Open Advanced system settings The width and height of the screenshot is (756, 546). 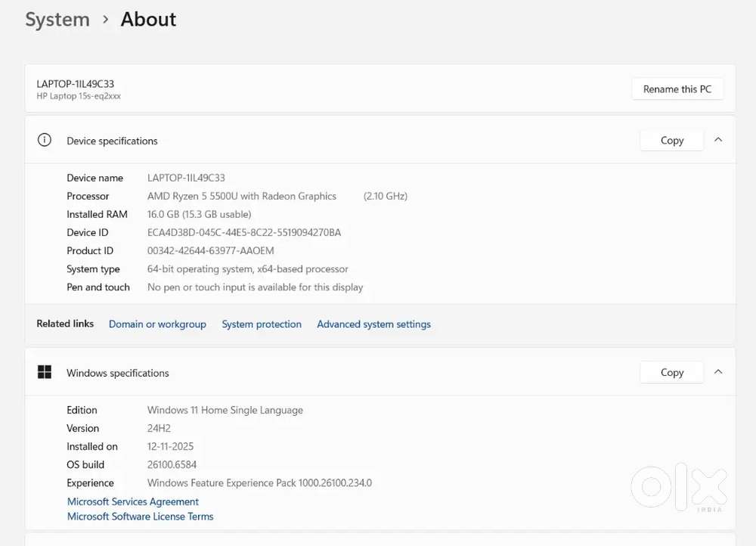coord(373,324)
